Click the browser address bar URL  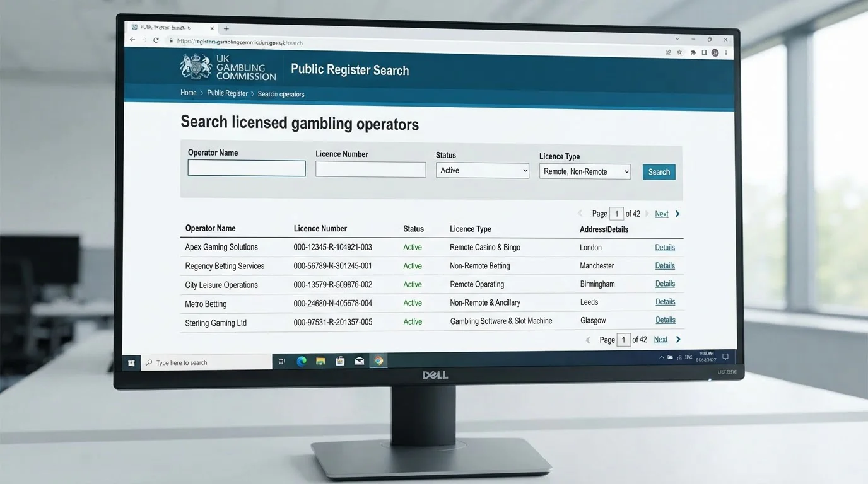click(240, 42)
